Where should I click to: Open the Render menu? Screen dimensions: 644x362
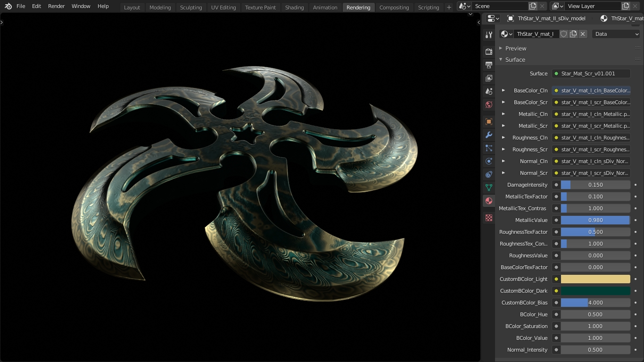click(56, 6)
